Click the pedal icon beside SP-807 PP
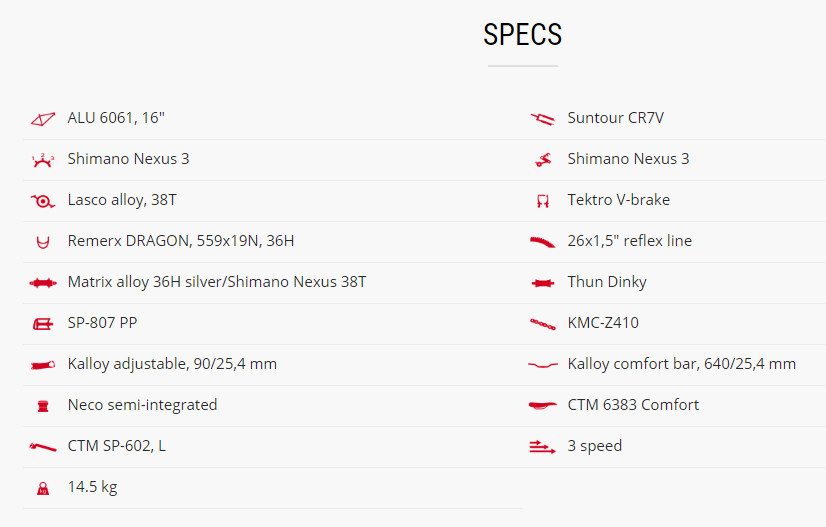826x527 pixels. [43, 324]
